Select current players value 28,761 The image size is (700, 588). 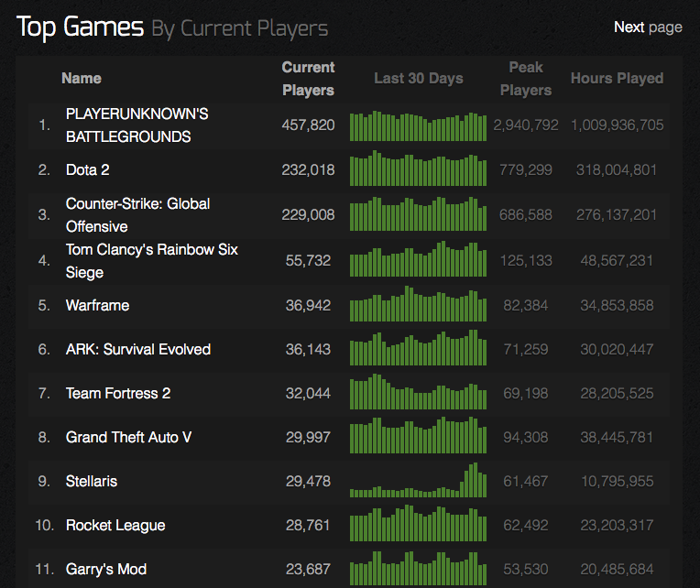[x=308, y=526]
